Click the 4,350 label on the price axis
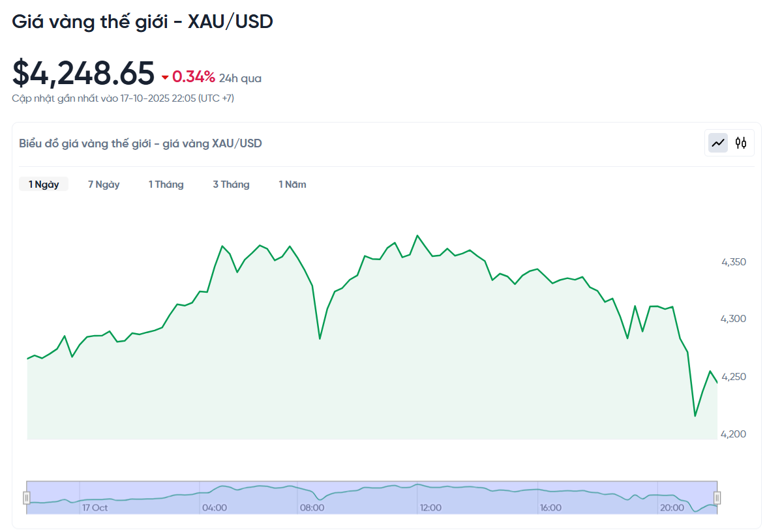 coord(733,262)
